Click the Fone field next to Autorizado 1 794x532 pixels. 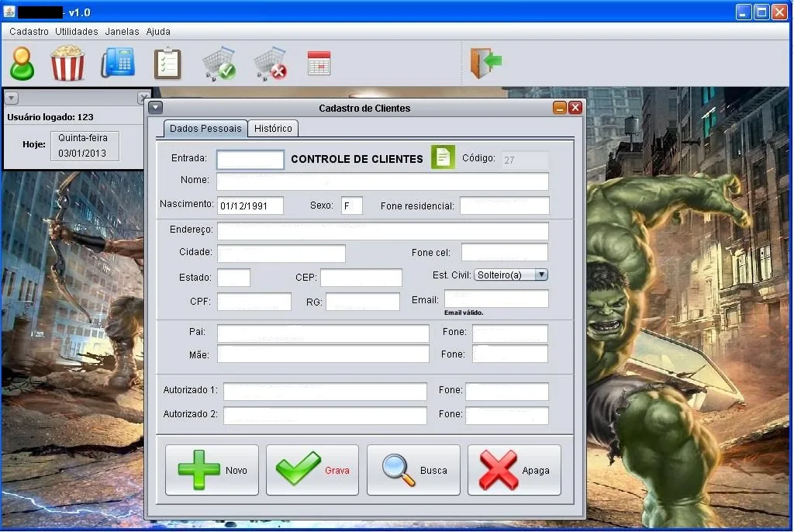pyautogui.click(x=507, y=392)
